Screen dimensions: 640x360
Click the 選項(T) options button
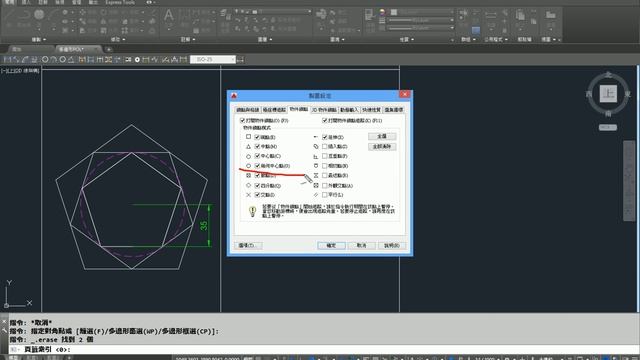click(x=248, y=245)
